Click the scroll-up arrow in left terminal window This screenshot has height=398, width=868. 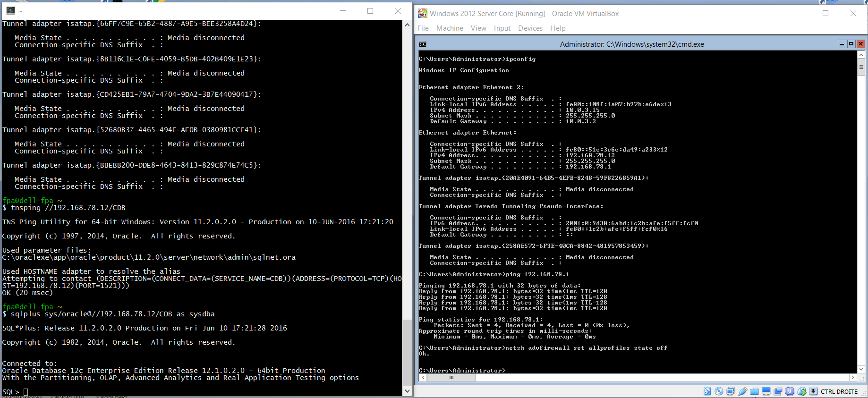click(407, 25)
